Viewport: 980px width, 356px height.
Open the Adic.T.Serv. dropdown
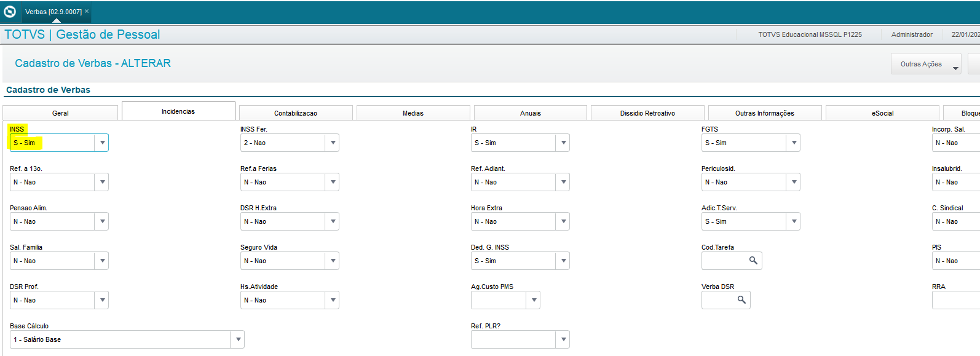click(x=794, y=221)
